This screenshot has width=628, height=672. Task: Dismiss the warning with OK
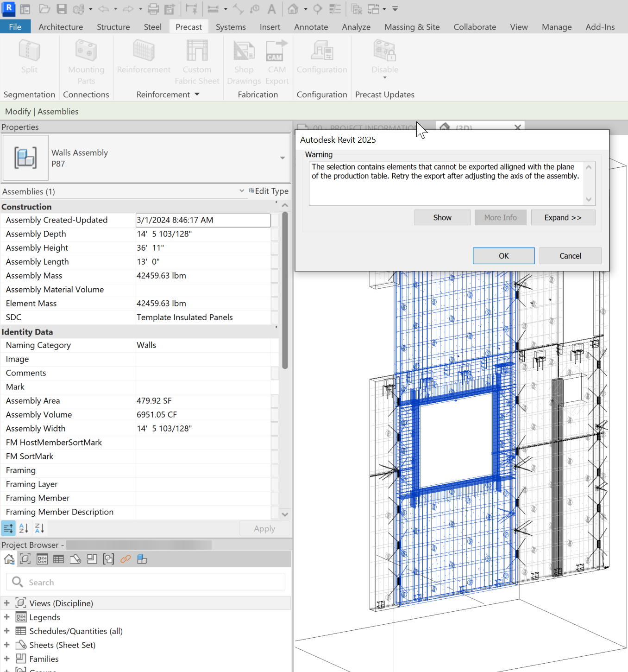pyautogui.click(x=503, y=255)
